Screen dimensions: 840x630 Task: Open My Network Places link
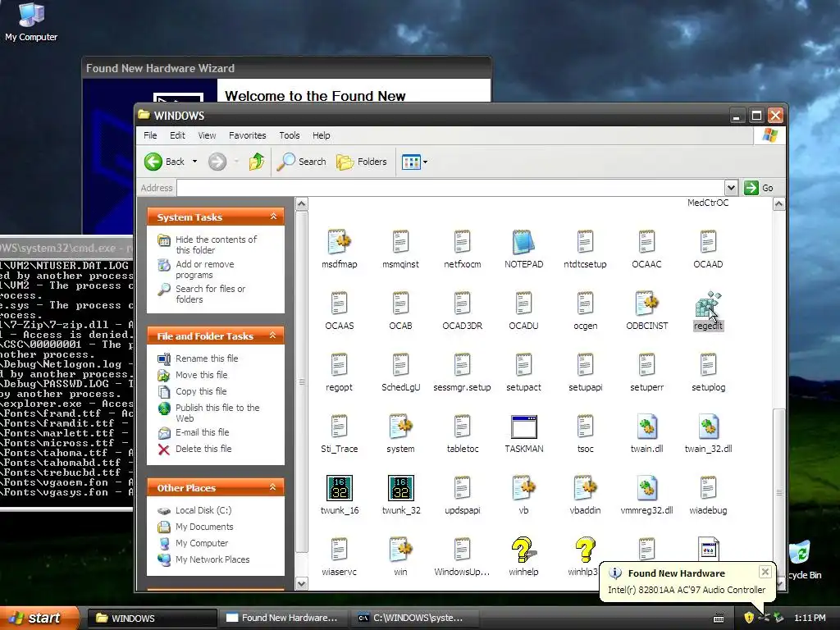coord(212,559)
